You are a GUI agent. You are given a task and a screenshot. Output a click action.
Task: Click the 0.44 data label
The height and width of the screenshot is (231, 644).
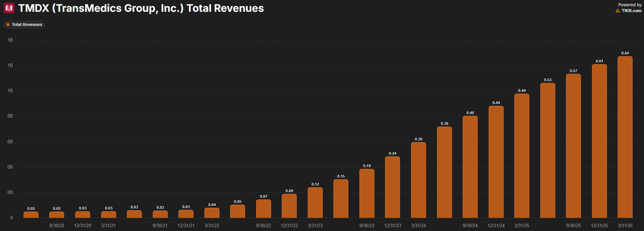click(x=496, y=103)
